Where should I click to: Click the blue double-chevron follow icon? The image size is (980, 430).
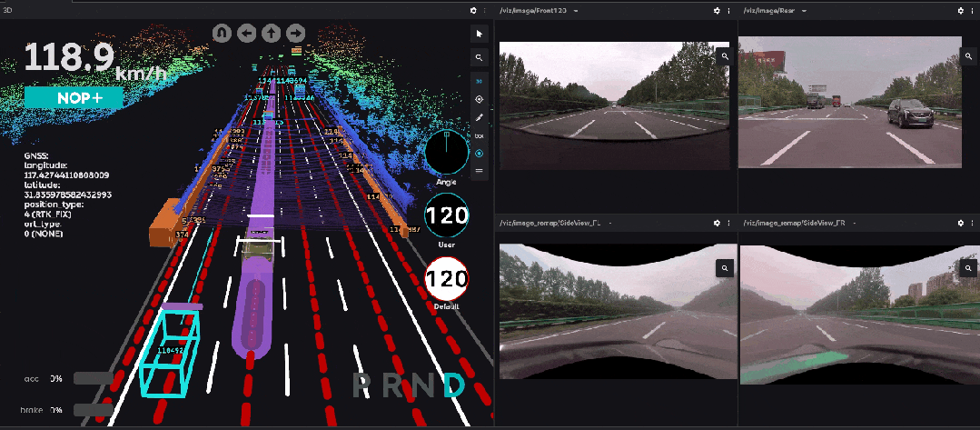[x=480, y=82]
